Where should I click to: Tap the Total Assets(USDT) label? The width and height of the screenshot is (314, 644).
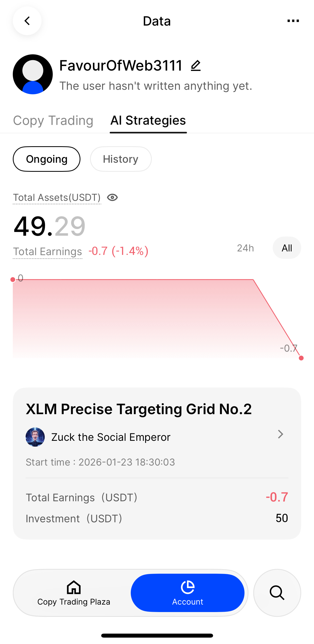tap(57, 198)
